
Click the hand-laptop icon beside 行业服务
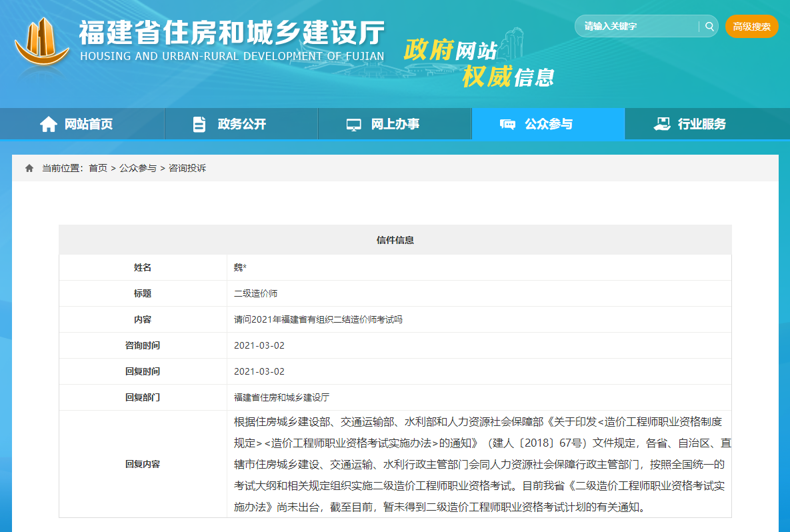click(661, 124)
